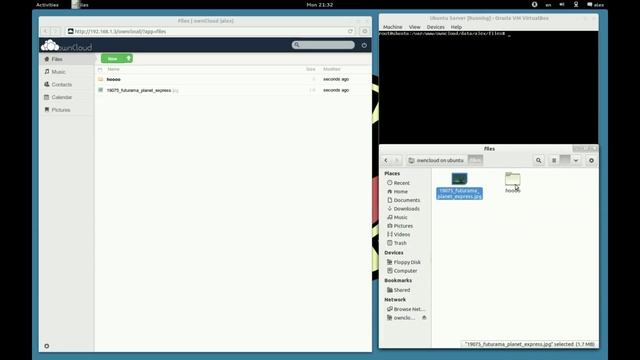Click the New button in ownCloud
The image size is (640, 360).
pos(113,59)
